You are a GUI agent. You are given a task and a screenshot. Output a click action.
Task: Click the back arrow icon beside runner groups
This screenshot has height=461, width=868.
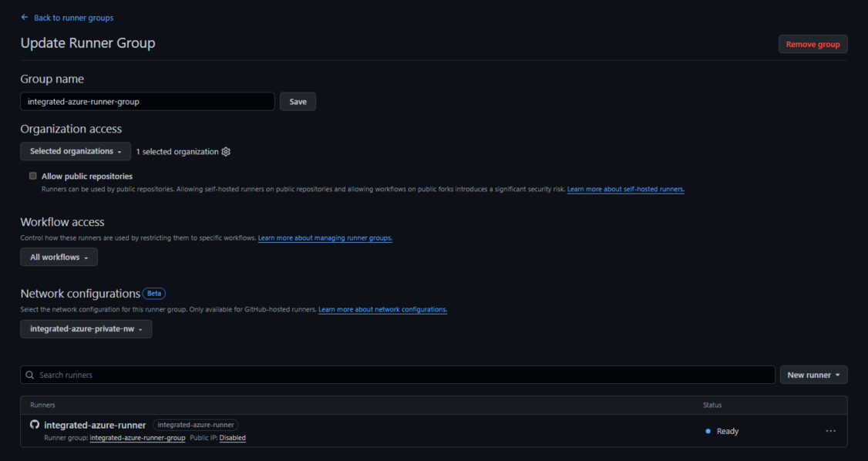[x=25, y=17]
